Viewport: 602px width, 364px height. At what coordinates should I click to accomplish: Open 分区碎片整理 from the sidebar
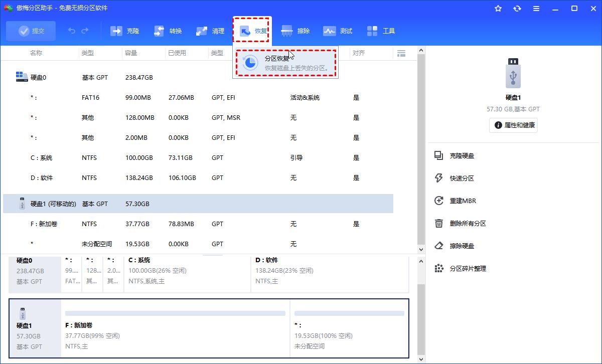[468, 268]
